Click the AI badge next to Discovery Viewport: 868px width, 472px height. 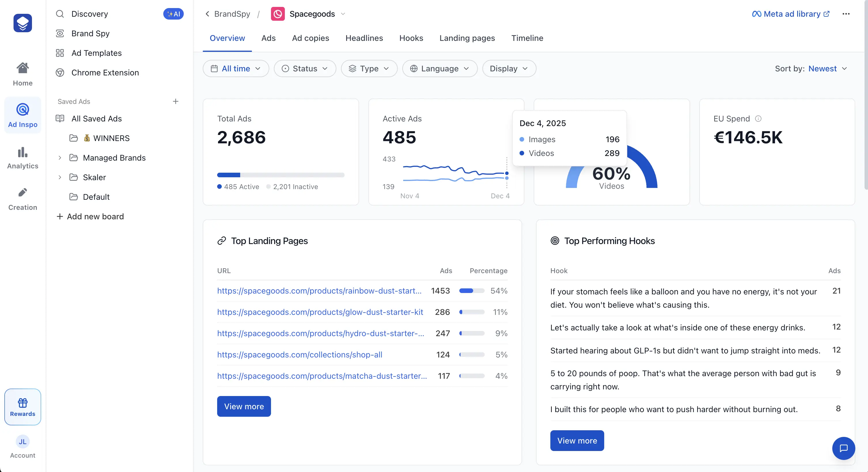pos(174,14)
